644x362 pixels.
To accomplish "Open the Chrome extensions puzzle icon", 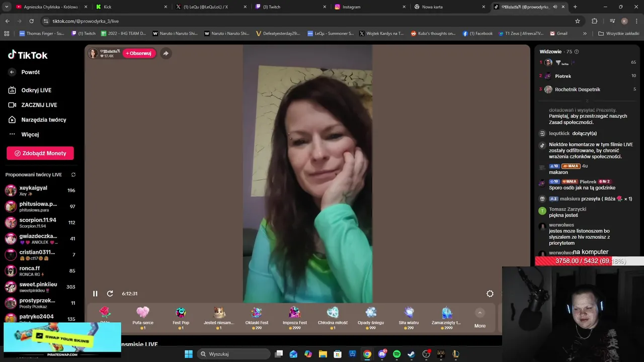I will [595, 21].
